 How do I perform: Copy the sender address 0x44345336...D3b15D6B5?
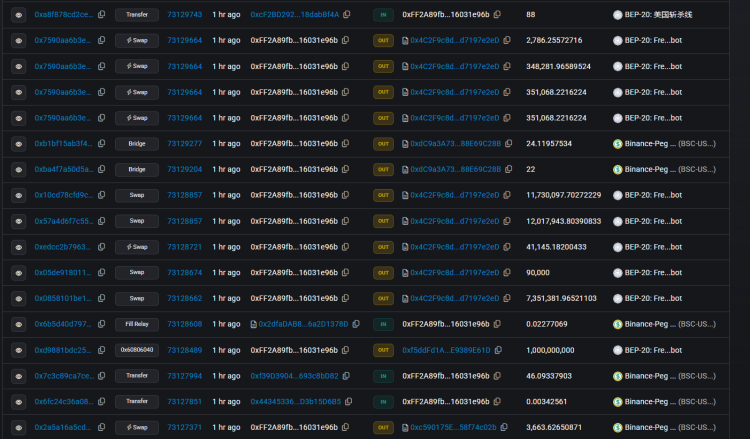(x=349, y=401)
